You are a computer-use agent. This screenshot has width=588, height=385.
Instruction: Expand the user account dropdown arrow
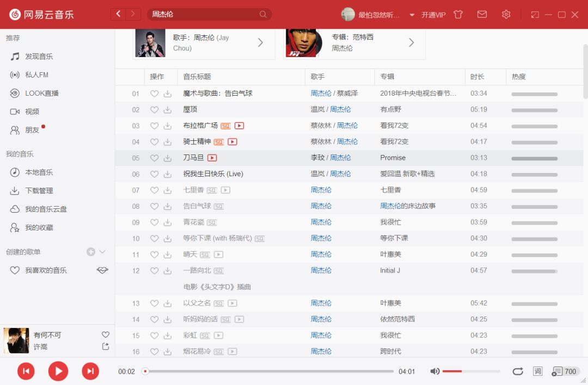pyautogui.click(x=412, y=15)
